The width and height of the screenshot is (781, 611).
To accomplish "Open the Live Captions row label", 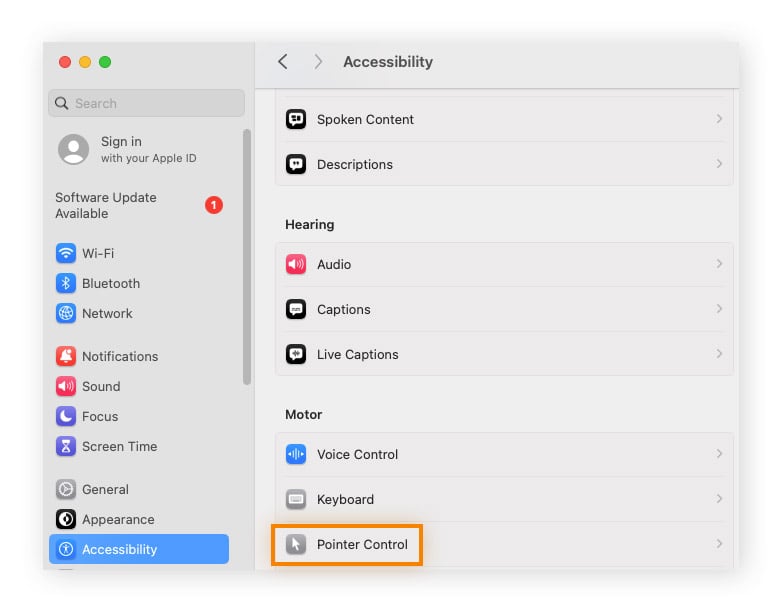I will pos(358,354).
